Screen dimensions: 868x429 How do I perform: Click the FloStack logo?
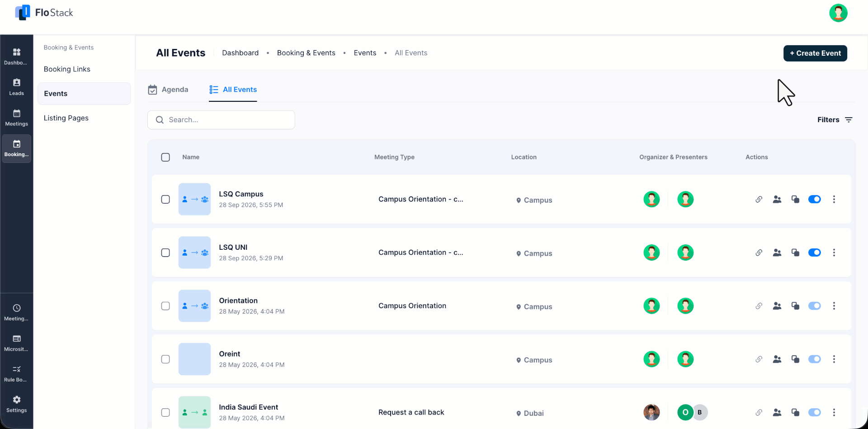pyautogui.click(x=44, y=13)
